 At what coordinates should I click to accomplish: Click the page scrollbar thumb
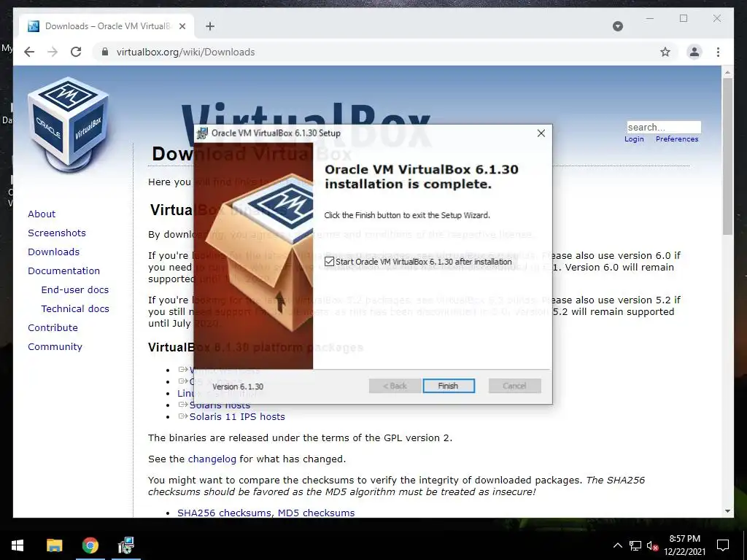(727, 156)
